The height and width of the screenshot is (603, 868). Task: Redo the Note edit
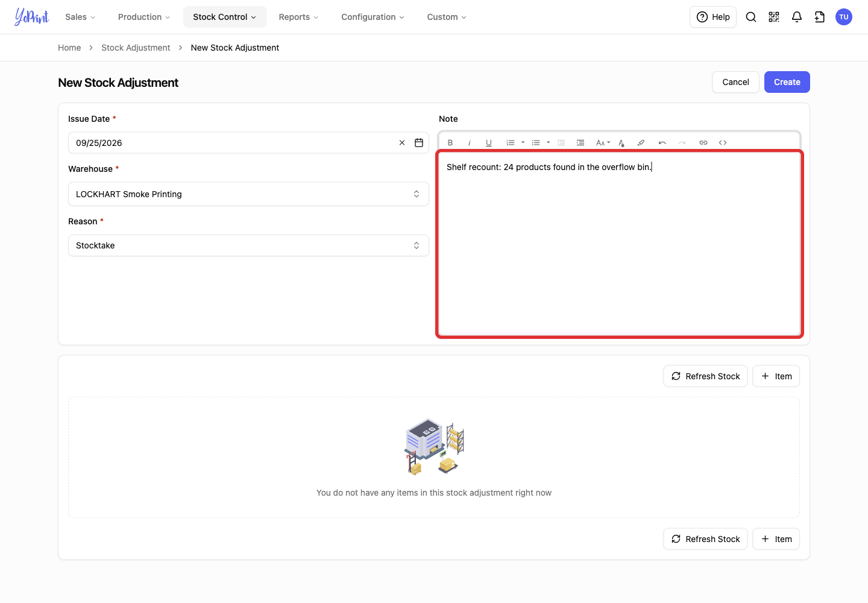point(682,143)
